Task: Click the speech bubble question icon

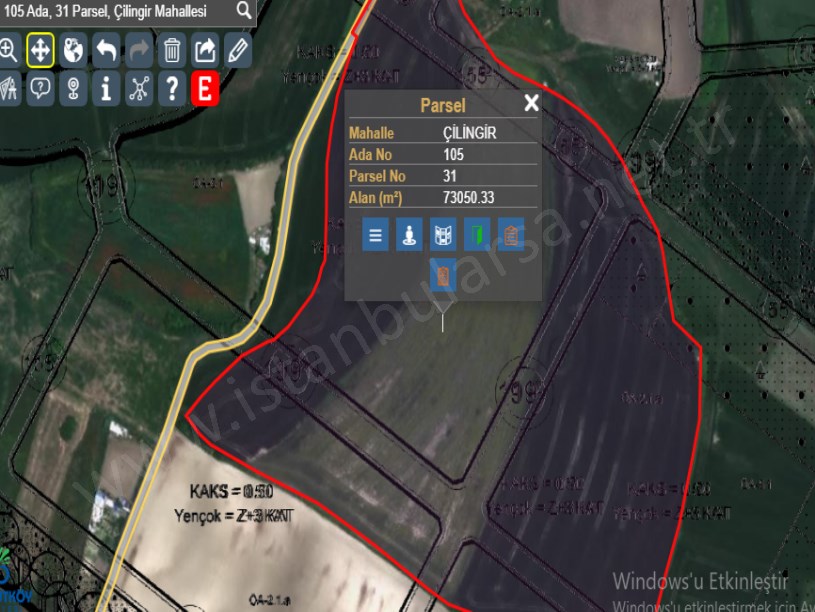Action: (x=40, y=89)
